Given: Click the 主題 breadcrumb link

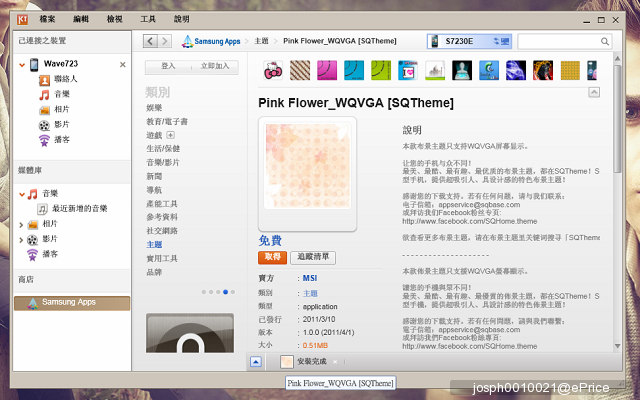Looking at the screenshot, I should click(x=262, y=41).
